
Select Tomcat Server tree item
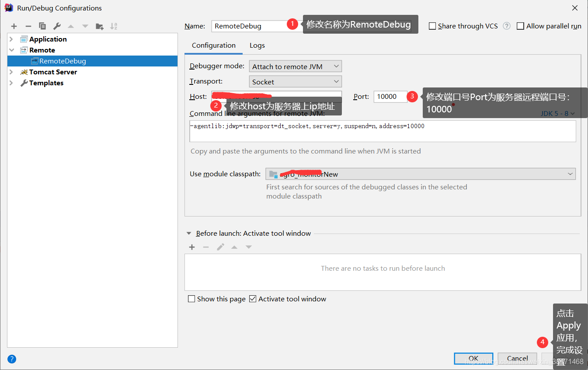[x=53, y=72]
